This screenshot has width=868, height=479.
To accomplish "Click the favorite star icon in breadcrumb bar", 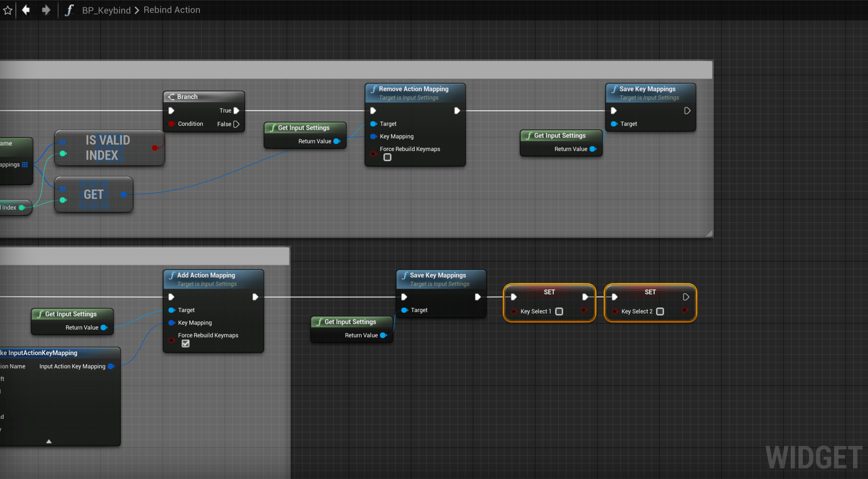I will coord(8,10).
